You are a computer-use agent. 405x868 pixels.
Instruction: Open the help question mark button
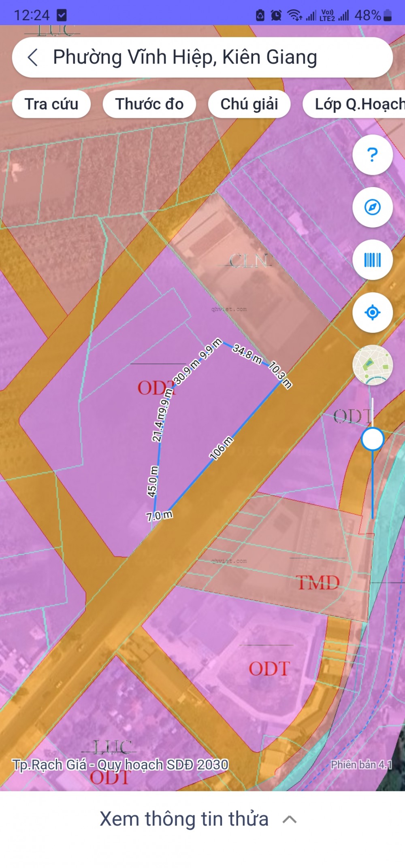point(372,155)
